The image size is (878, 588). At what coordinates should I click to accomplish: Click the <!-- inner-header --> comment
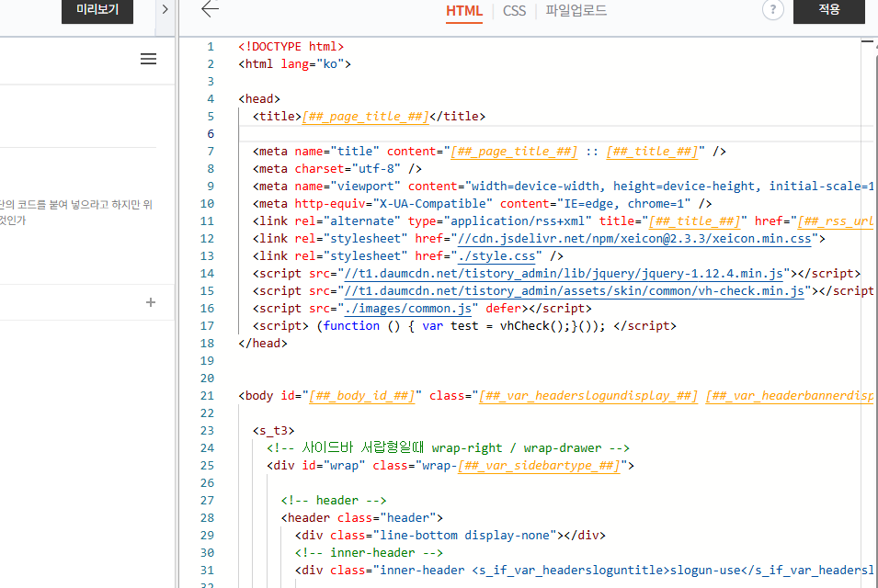point(369,553)
